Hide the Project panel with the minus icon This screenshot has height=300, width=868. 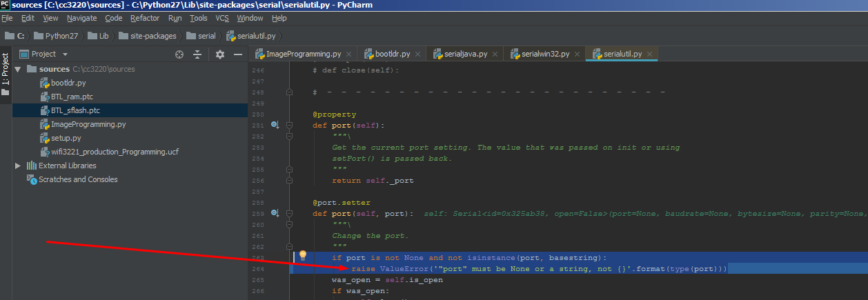(x=237, y=54)
